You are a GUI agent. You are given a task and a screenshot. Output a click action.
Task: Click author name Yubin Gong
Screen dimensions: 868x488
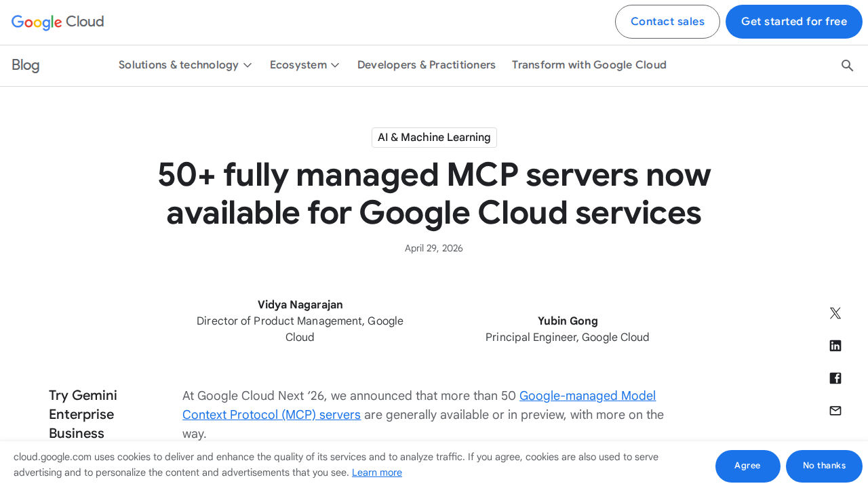[x=568, y=321]
